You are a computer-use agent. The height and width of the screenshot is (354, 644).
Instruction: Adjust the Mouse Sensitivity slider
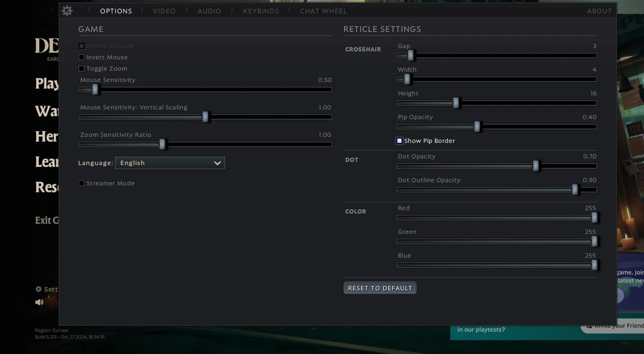click(95, 89)
